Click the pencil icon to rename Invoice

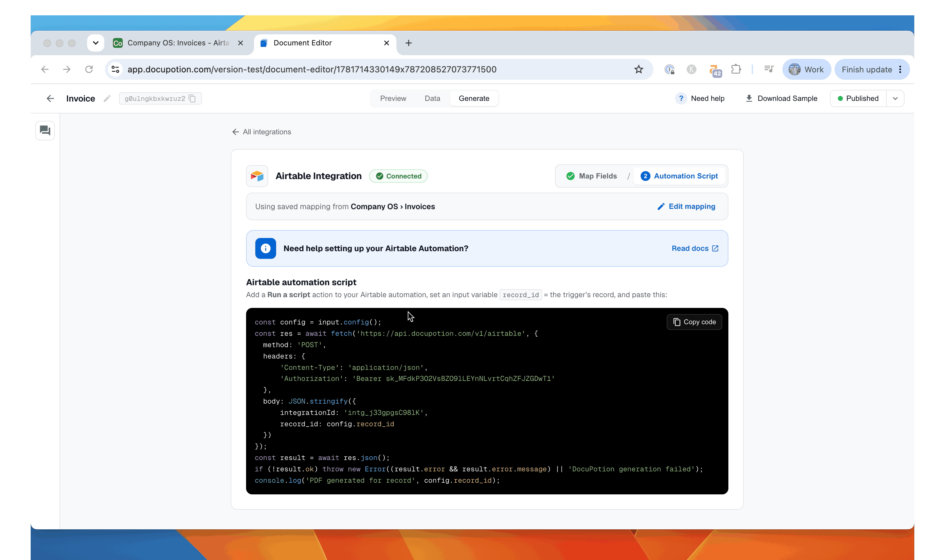tap(107, 98)
